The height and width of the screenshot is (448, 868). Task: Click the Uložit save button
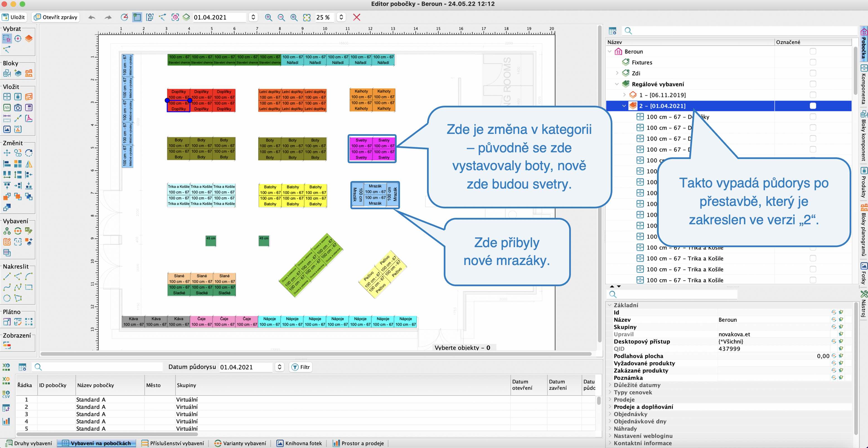click(14, 17)
